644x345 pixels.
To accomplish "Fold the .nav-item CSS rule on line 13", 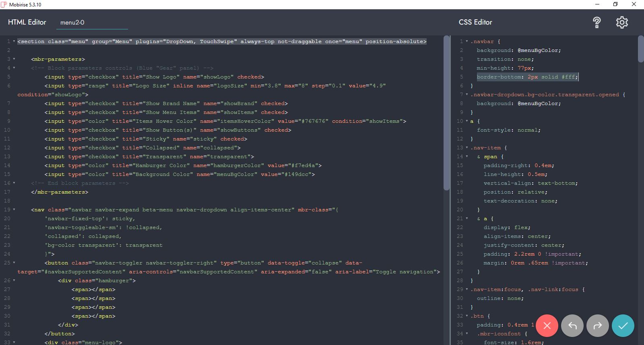I will pos(467,148).
